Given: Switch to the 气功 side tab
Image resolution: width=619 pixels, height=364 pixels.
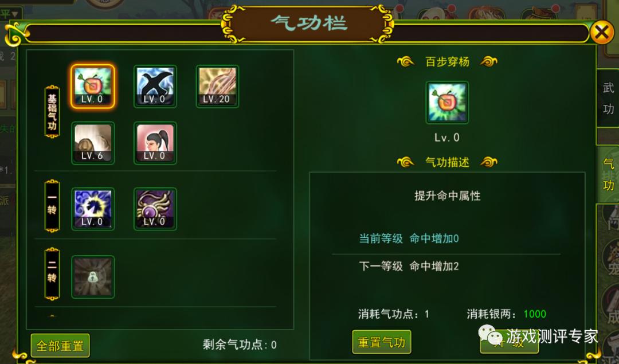Looking at the screenshot, I should (x=608, y=174).
